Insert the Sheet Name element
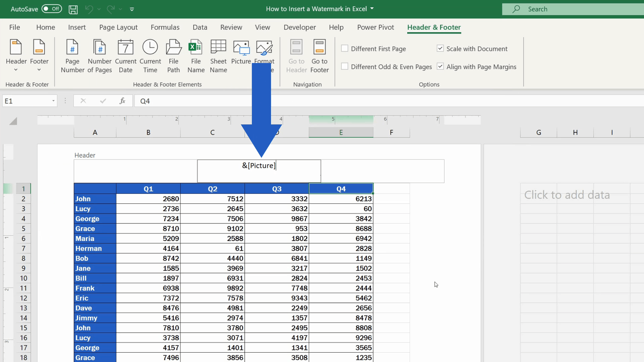This screenshot has height=362, width=644. (218, 55)
